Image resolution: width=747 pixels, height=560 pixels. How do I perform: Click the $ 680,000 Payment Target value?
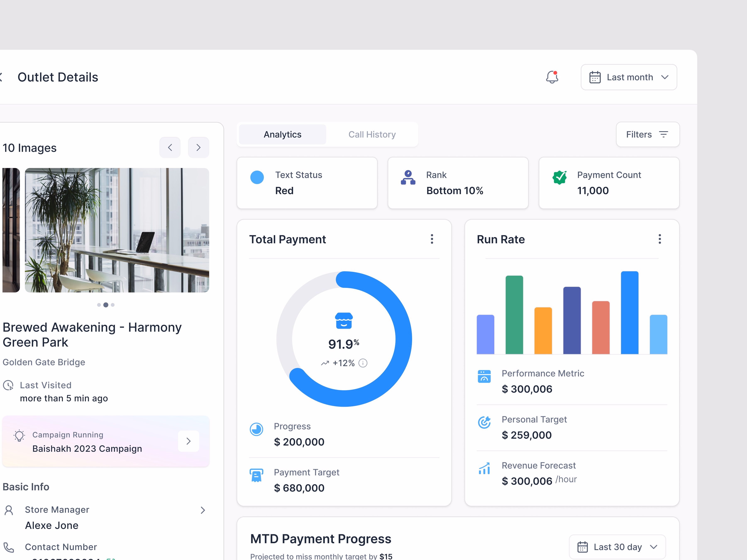pos(299,488)
